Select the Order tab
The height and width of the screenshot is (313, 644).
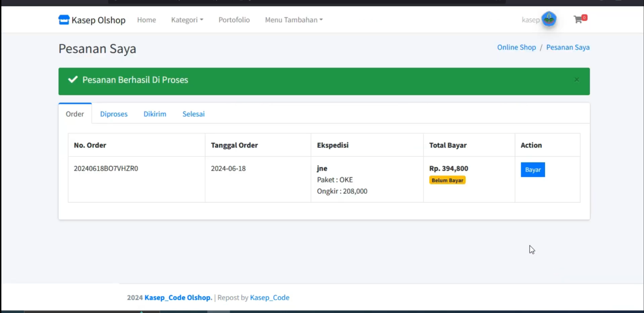click(x=75, y=114)
